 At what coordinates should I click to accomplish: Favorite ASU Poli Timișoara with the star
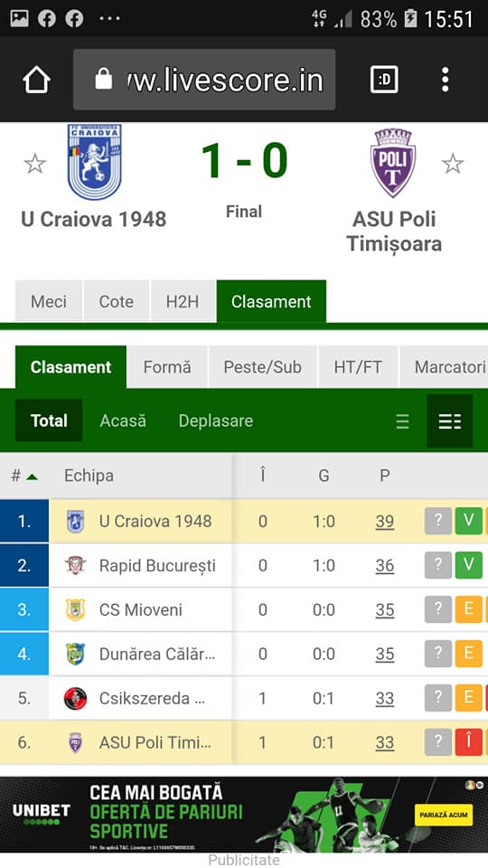(453, 164)
